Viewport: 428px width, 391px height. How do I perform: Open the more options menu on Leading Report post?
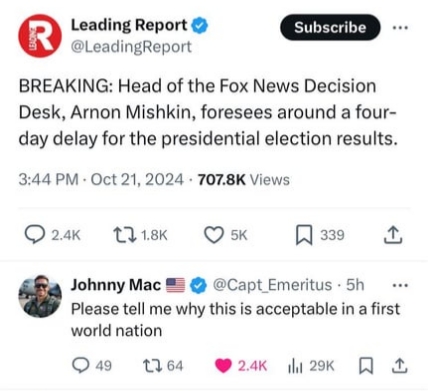click(400, 28)
